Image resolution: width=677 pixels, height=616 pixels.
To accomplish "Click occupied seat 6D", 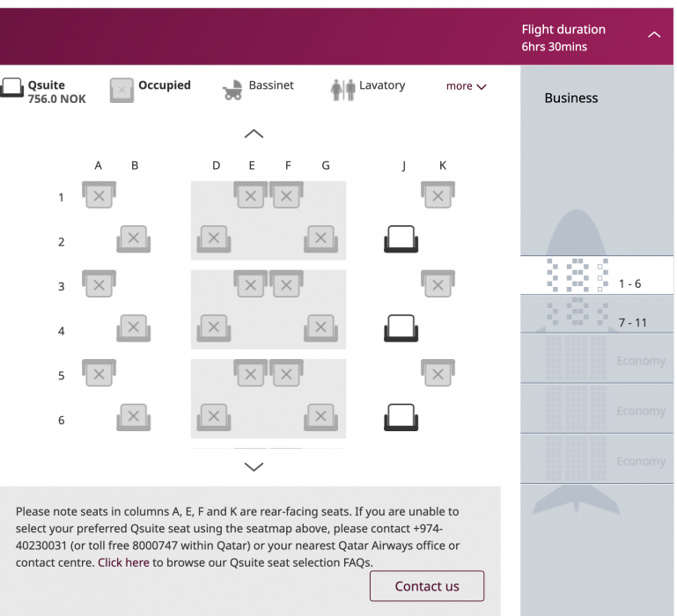I will (214, 417).
